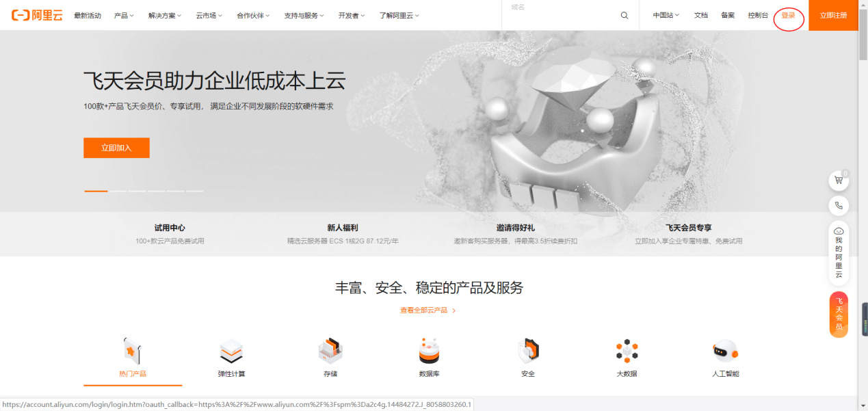Open 最新活动 in the navigation

click(88, 15)
